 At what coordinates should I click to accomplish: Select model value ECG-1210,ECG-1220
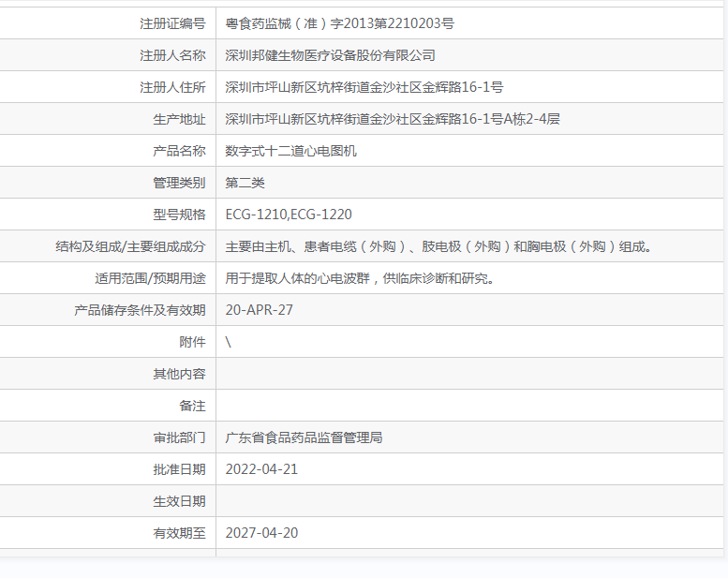click(x=289, y=215)
